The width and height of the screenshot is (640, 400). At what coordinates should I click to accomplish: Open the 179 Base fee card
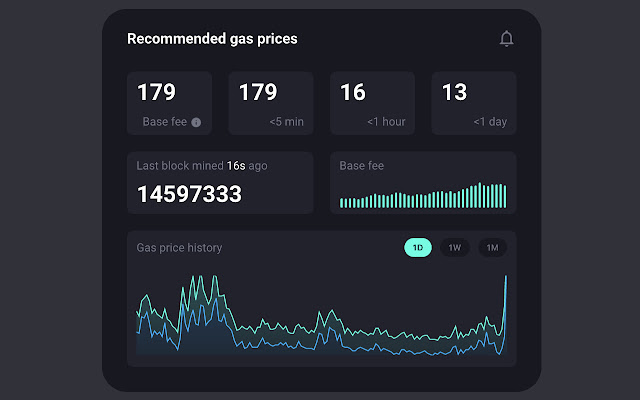169,103
